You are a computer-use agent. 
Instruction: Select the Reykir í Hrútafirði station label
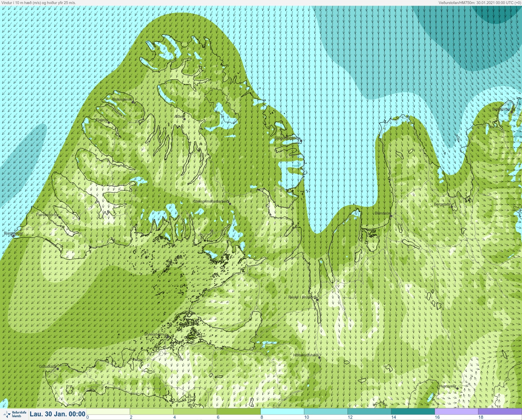(x=302, y=297)
